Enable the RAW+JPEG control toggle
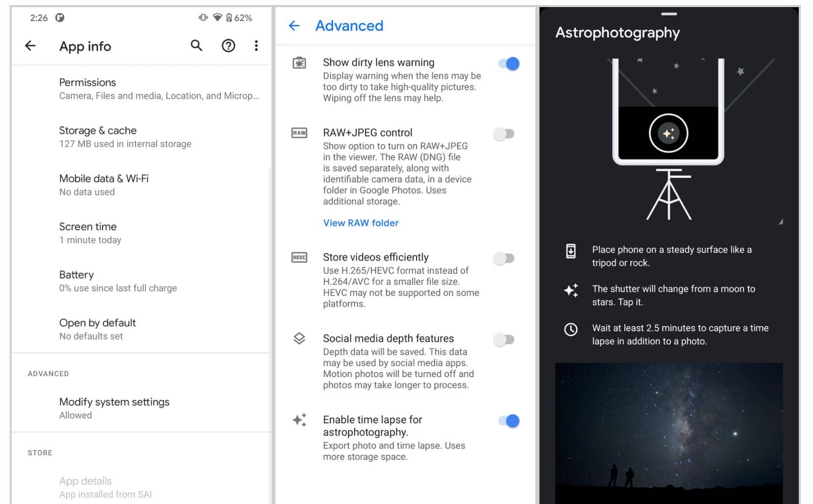 point(504,134)
